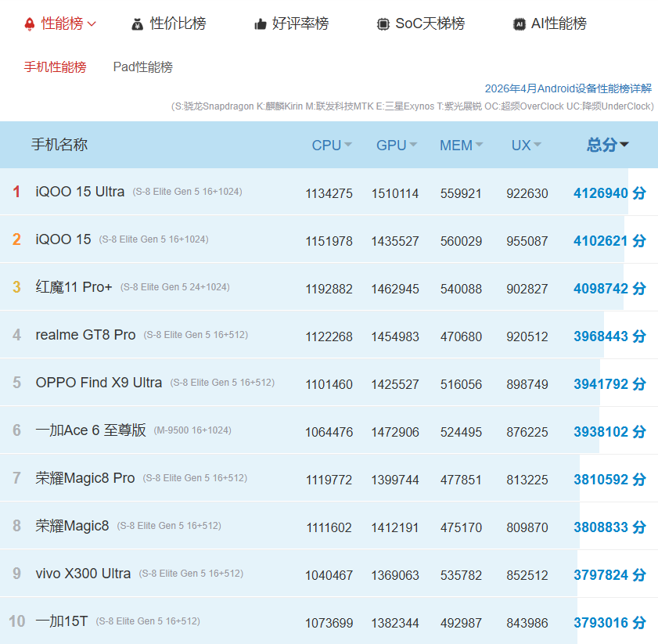Click GPU score 1412191
Image resolution: width=658 pixels, height=644 pixels.
pyautogui.click(x=395, y=527)
